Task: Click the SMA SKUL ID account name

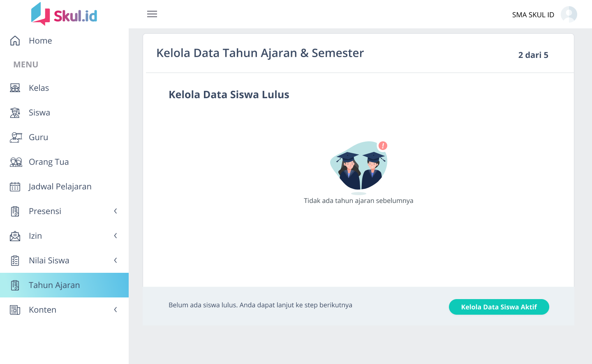Action: click(x=533, y=15)
